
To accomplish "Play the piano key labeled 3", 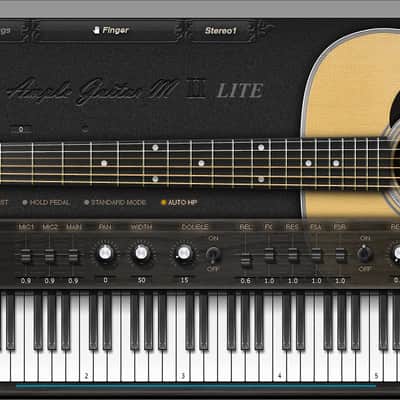I will pyautogui.click(x=183, y=367).
